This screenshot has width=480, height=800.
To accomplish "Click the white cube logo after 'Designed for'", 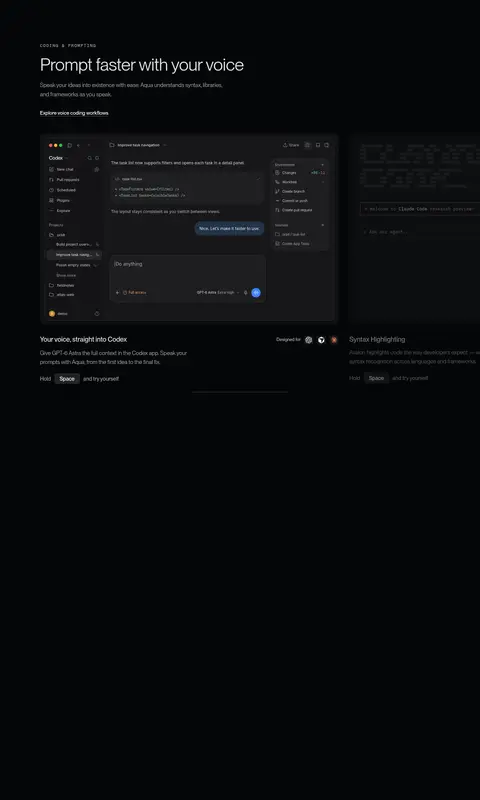I will (x=321, y=340).
